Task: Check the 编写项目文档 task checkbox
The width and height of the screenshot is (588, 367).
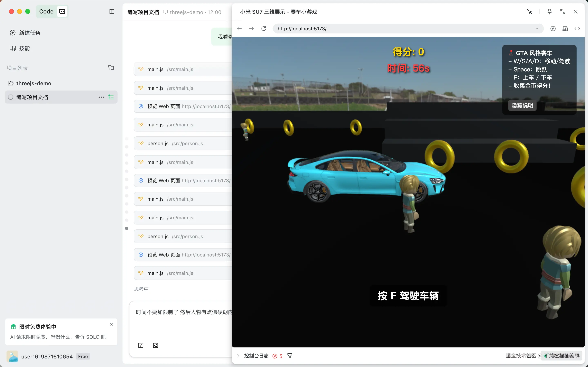Action: pyautogui.click(x=11, y=97)
